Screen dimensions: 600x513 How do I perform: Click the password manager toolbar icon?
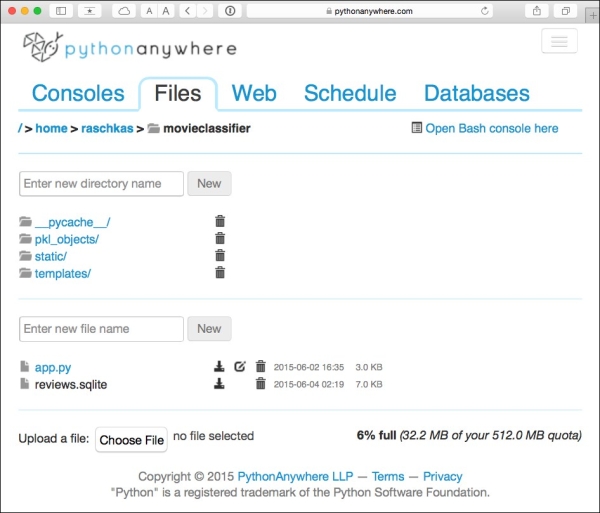tap(230, 11)
